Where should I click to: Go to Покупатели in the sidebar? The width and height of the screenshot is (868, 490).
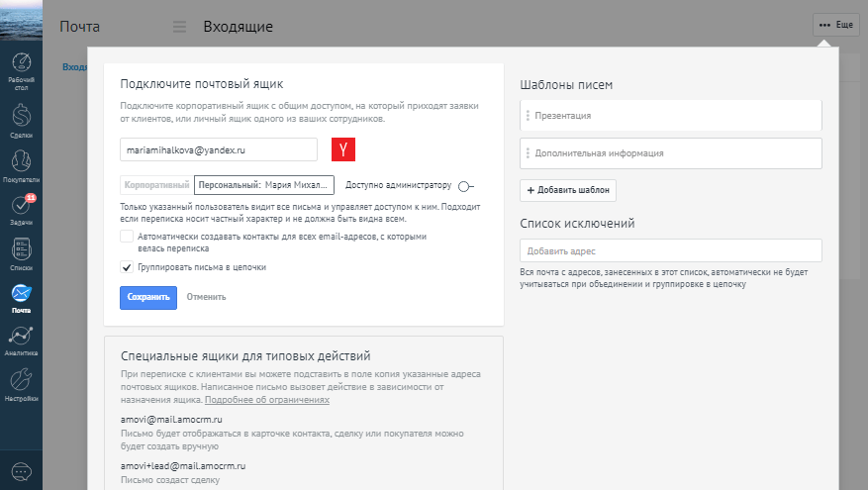[21, 165]
